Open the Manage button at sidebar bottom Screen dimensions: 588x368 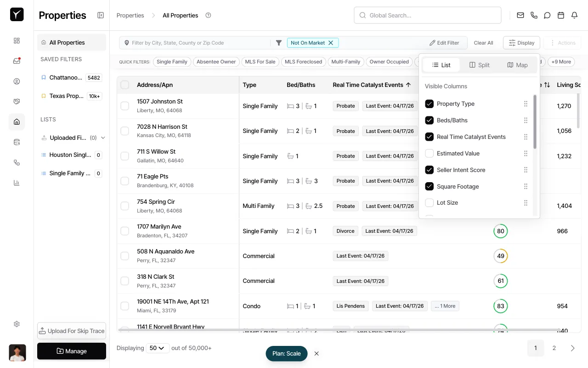point(72,351)
